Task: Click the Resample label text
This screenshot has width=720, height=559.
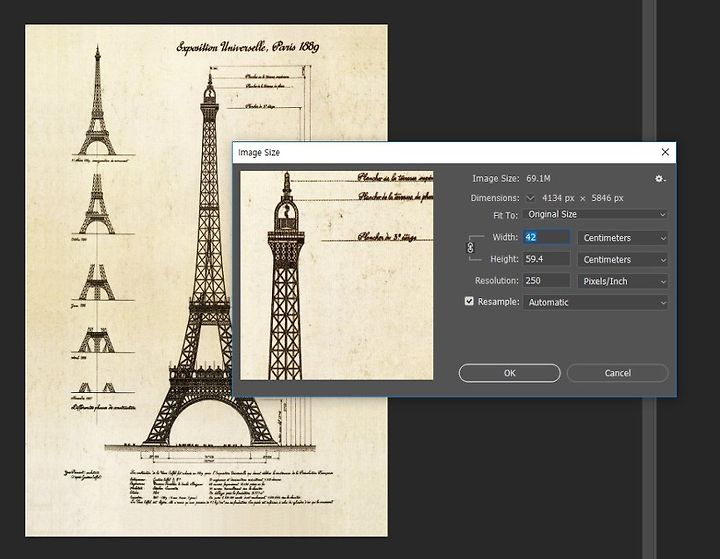Action: click(498, 302)
